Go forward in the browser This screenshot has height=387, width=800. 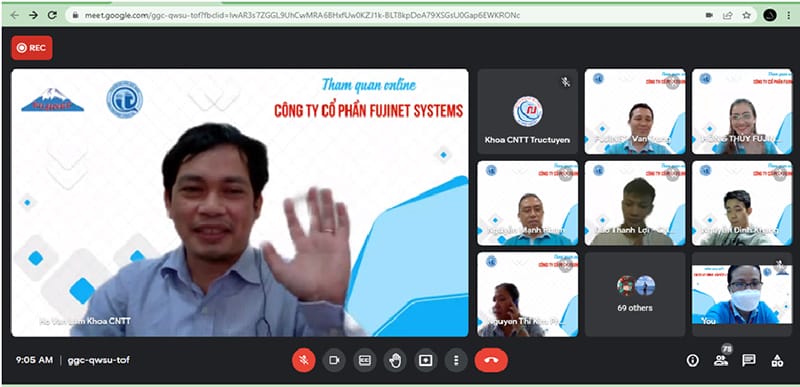pyautogui.click(x=33, y=15)
